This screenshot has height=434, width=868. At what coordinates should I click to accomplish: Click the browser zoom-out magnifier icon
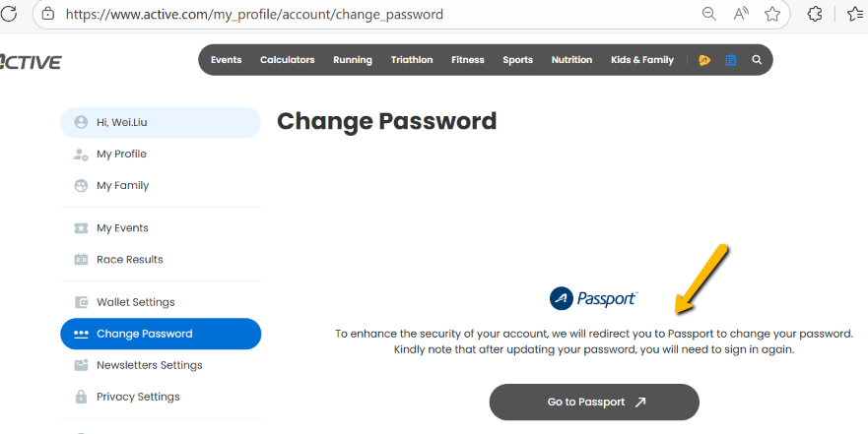click(709, 15)
